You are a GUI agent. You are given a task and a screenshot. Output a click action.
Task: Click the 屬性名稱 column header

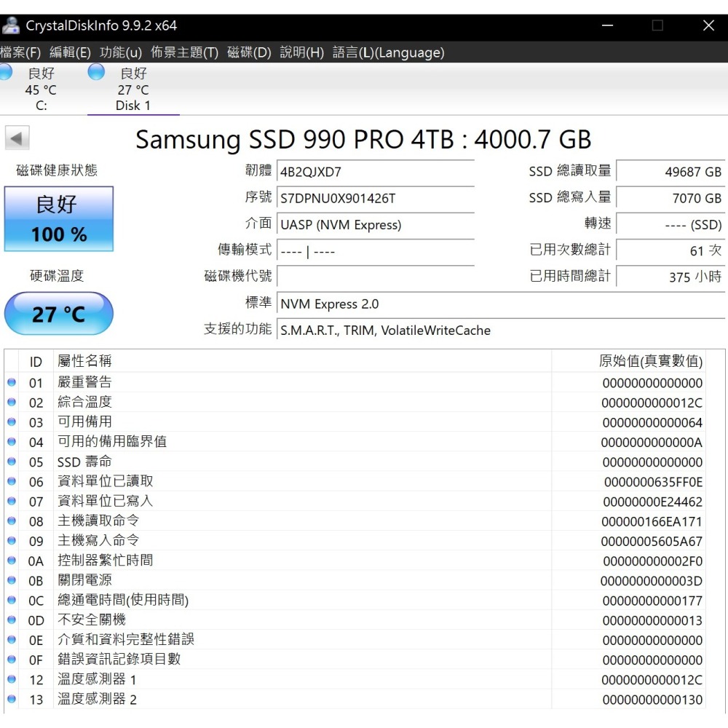[302, 361]
